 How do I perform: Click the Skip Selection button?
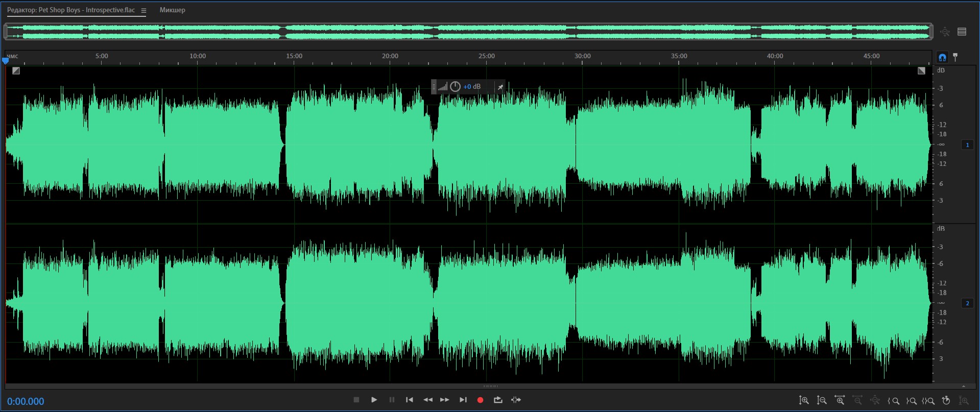click(516, 400)
